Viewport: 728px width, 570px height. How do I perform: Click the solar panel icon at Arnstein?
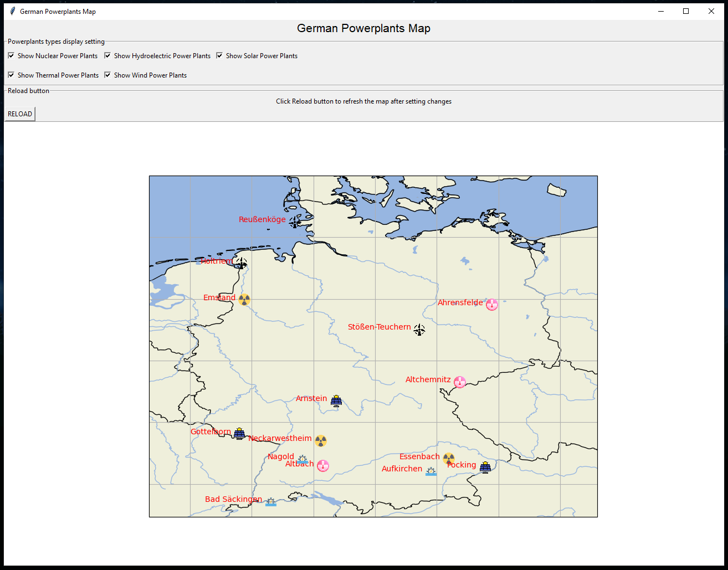tap(336, 400)
